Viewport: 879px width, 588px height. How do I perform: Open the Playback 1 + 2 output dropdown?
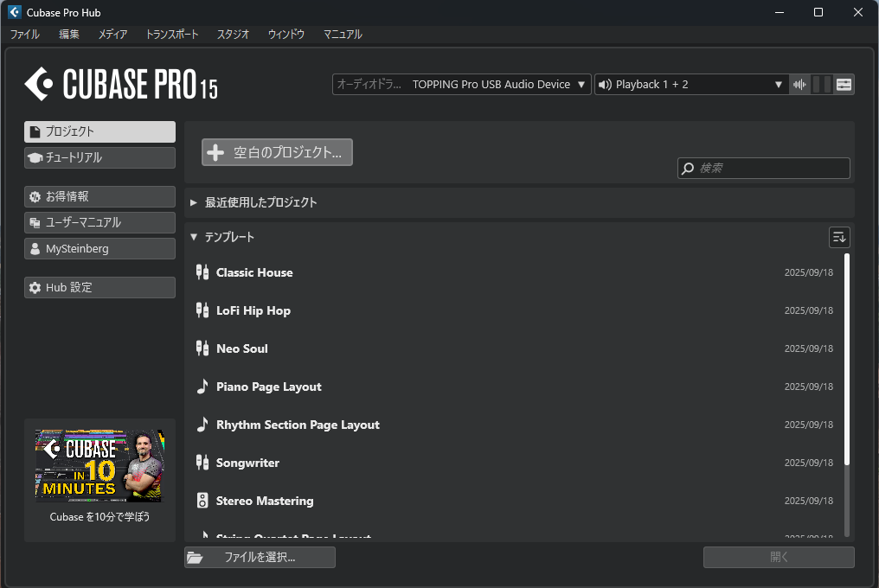click(x=690, y=85)
